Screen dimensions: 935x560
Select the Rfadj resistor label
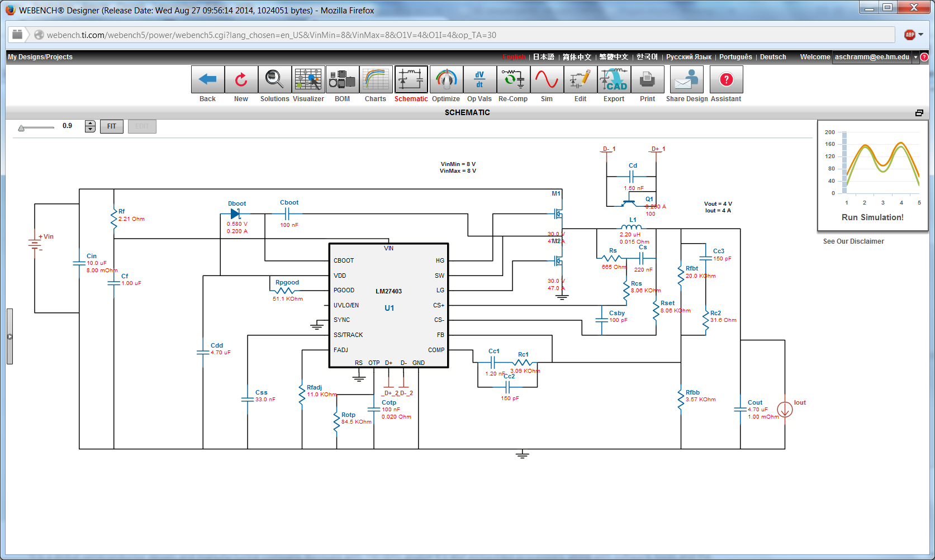coord(314,387)
